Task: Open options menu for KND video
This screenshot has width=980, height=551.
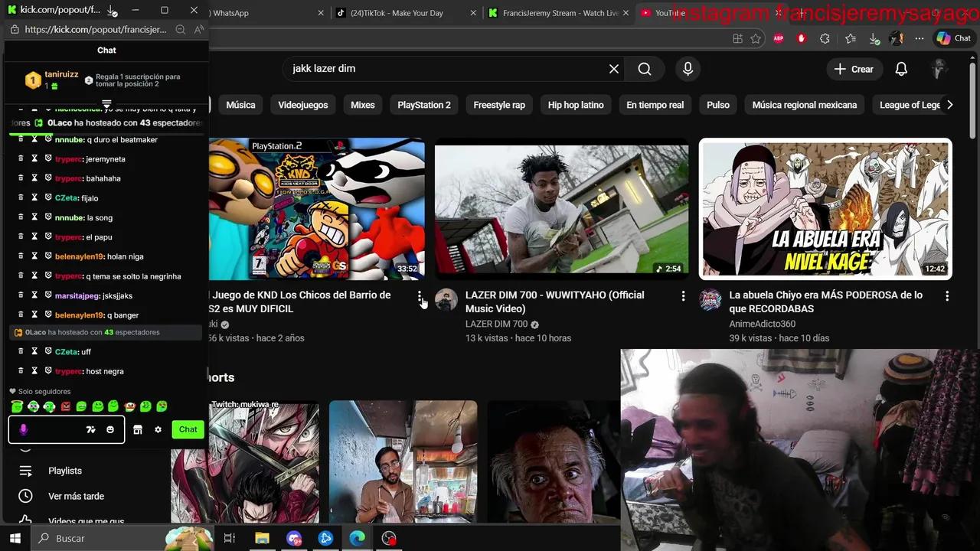Action: [x=420, y=296]
